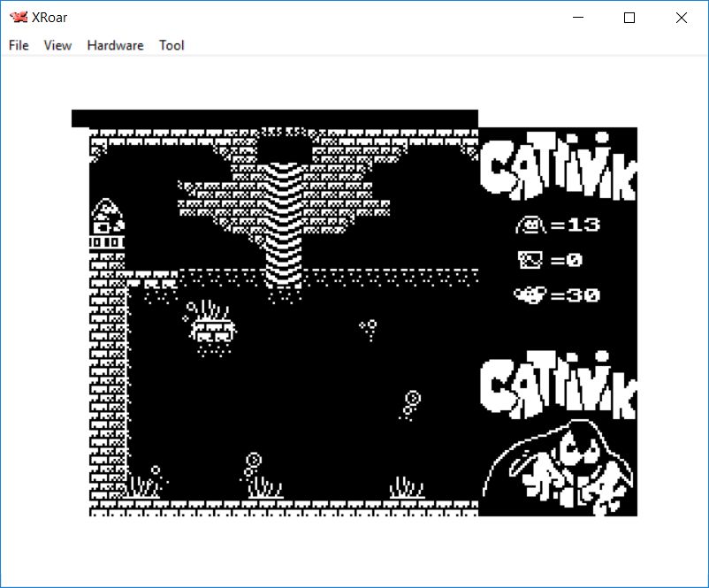This screenshot has width=709, height=588.
Task: Open the Hardware menu
Action: pos(115,45)
